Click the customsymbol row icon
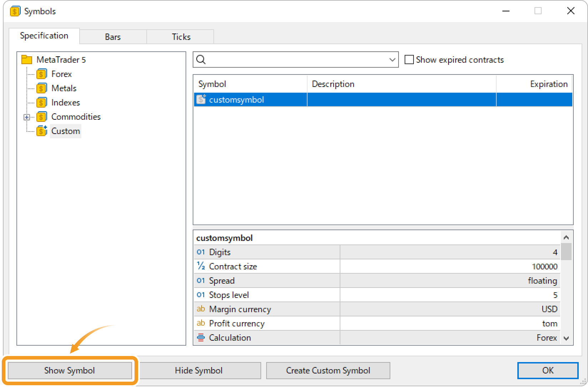This screenshot has width=588, height=387. coord(201,99)
